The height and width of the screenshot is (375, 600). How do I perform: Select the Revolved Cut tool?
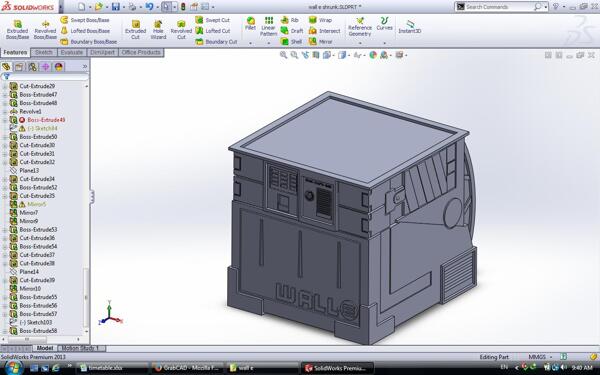click(x=181, y=30)
